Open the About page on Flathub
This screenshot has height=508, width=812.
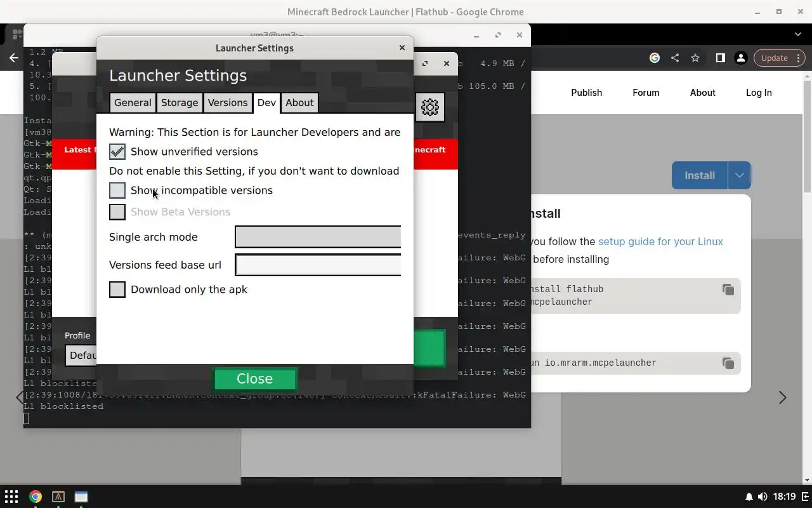pyautogui.click(x=703, y=93)
